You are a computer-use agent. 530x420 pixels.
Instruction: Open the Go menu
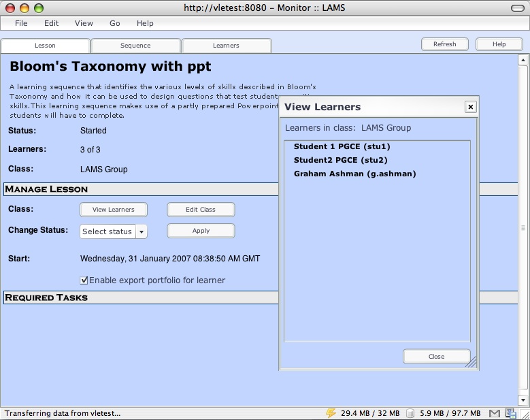[x=115, y=23]
